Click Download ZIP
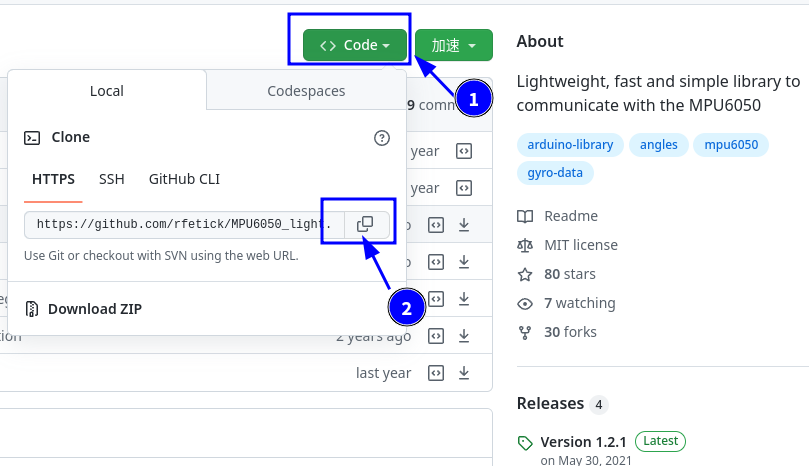This screenshot has width=809, height=466. coord(94,308)
